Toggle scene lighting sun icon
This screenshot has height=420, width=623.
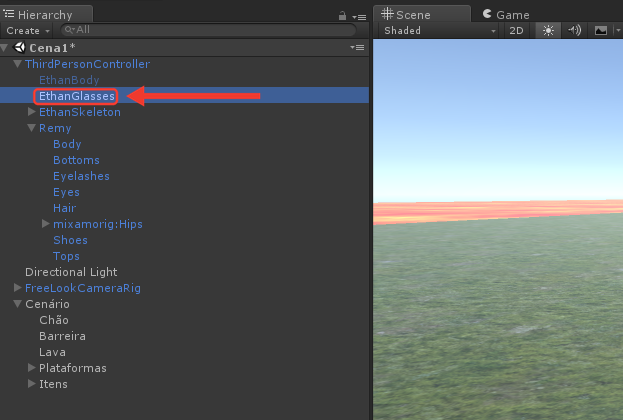[548, 31]
